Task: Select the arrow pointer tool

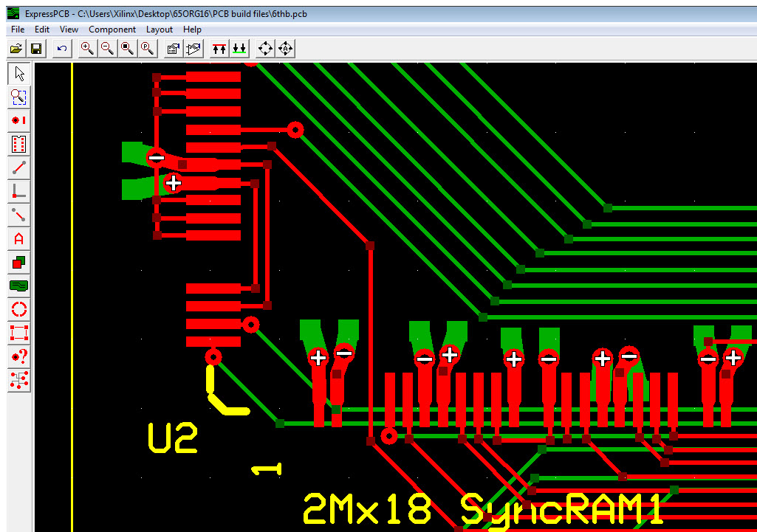Action: (19, 73)
